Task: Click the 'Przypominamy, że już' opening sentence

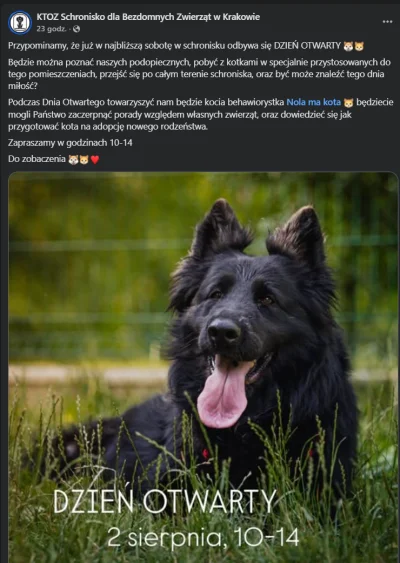Action: [x=174, y=46]
